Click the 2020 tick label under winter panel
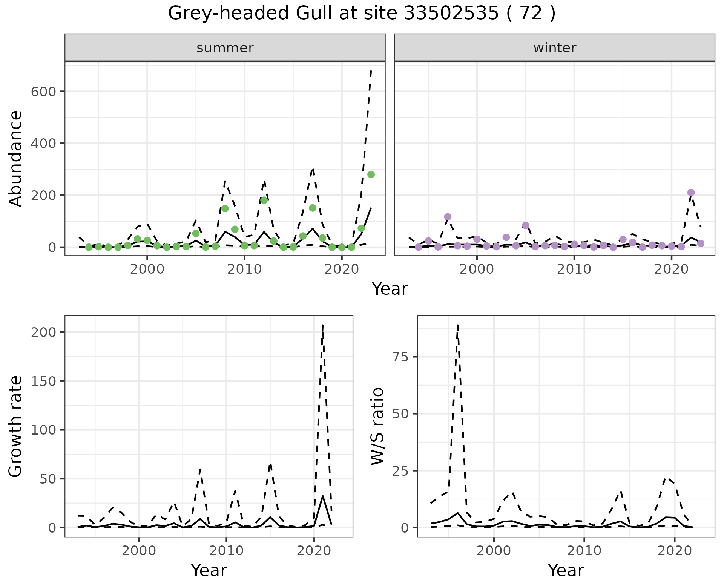Viewport: 724px width, 588px height. point(671,269)
